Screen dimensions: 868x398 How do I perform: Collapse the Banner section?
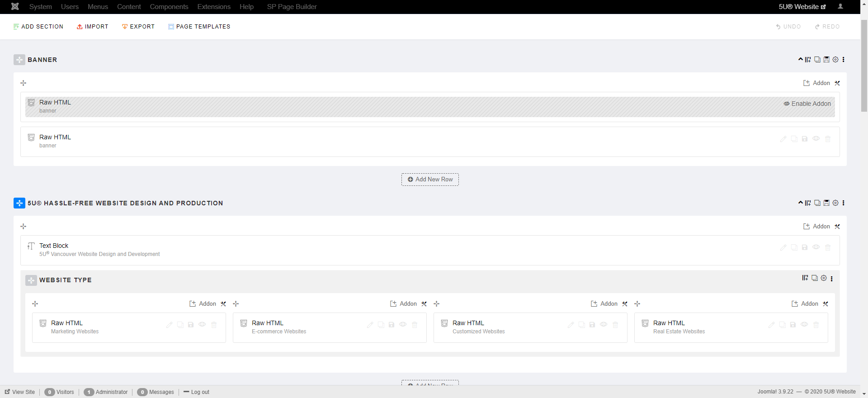point(801,59)
